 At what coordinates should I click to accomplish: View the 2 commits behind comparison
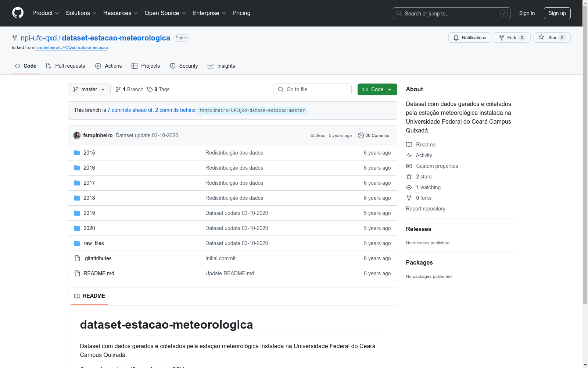(175, 110)
